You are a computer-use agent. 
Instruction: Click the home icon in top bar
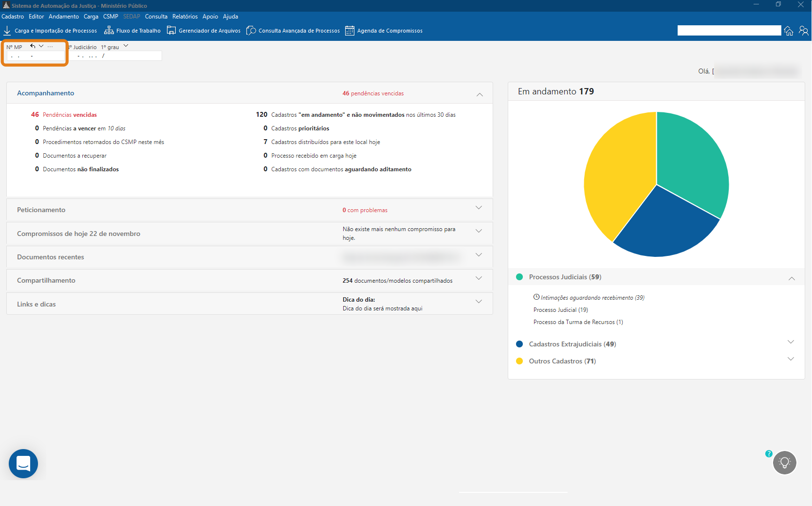[789, 31]
